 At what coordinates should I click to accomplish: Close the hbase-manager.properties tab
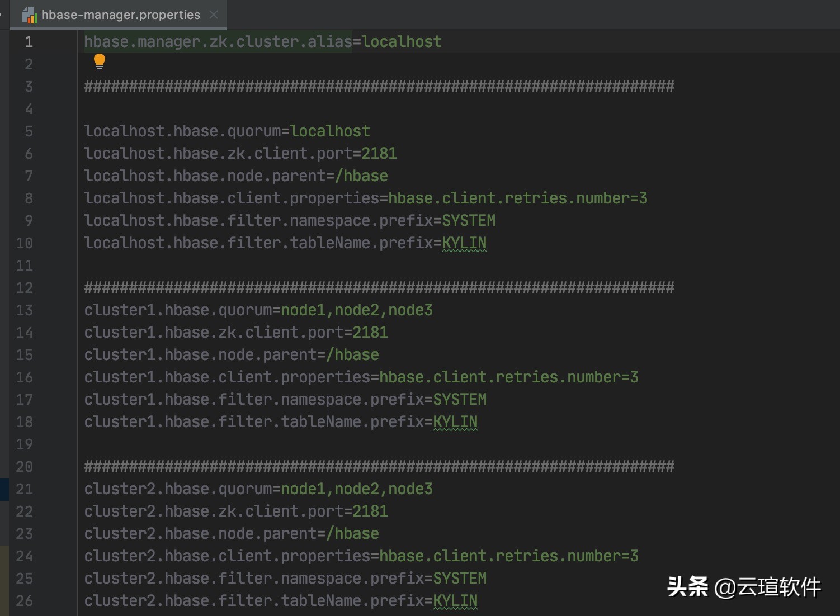click(x=213, y=15)
